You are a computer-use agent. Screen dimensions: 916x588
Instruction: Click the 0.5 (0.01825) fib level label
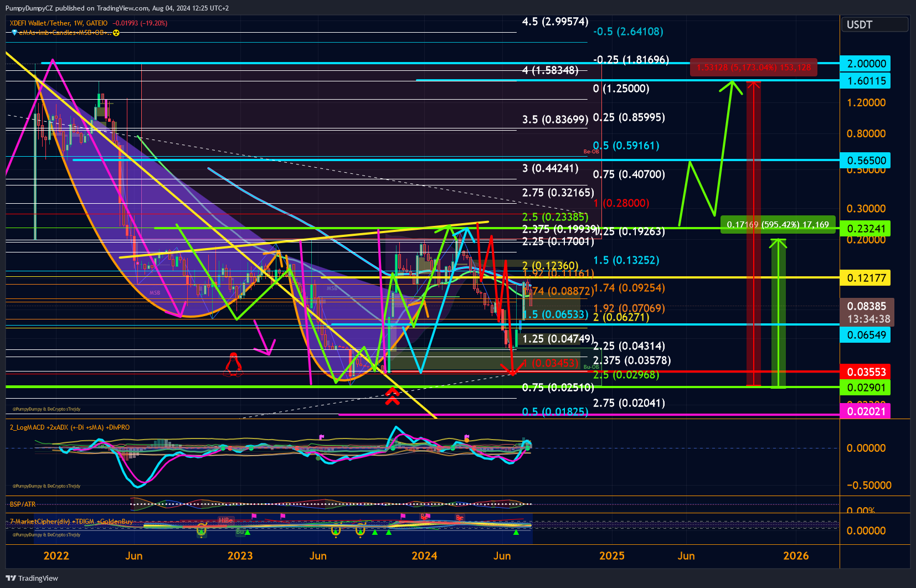pos(555,412)
